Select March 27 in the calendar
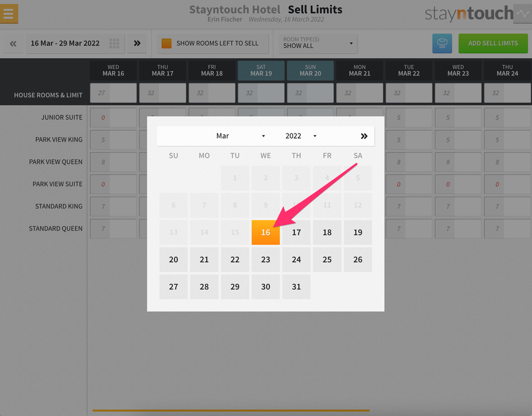This screenshot has height=416, width=532. [x=173, y=287]
